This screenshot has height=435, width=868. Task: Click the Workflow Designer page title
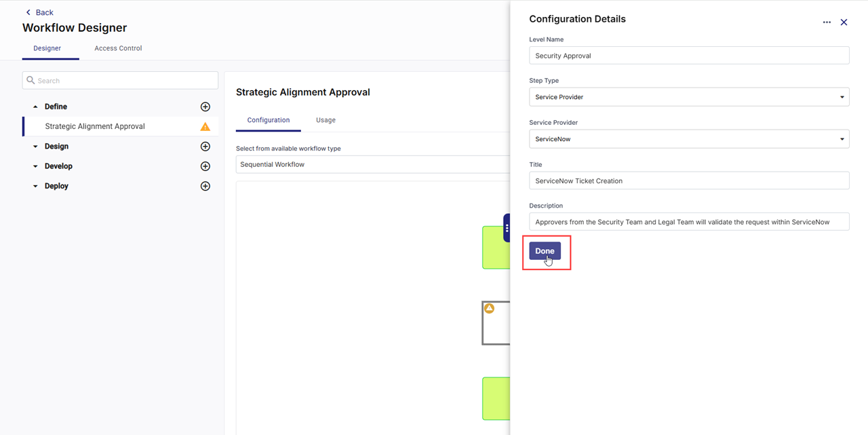75,28
